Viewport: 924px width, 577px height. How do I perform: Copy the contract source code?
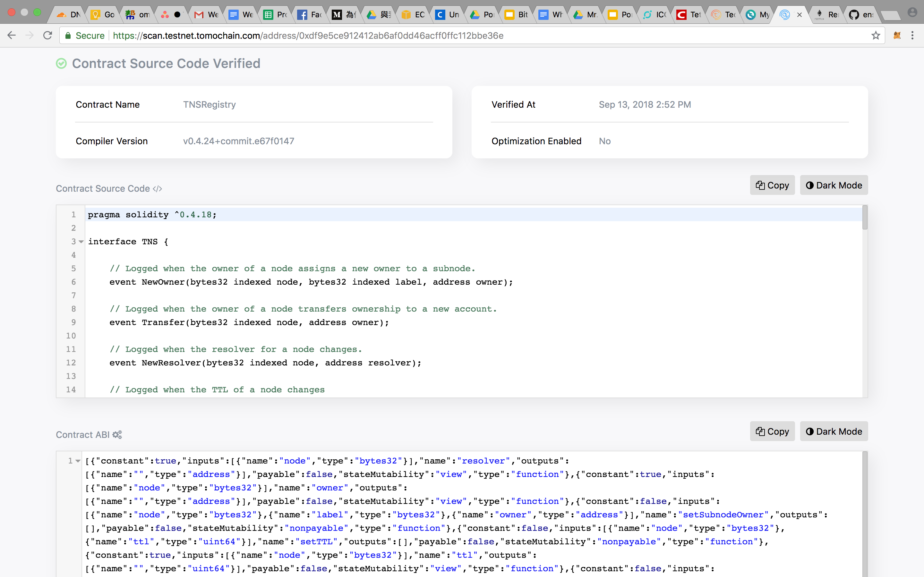point(772,186)
